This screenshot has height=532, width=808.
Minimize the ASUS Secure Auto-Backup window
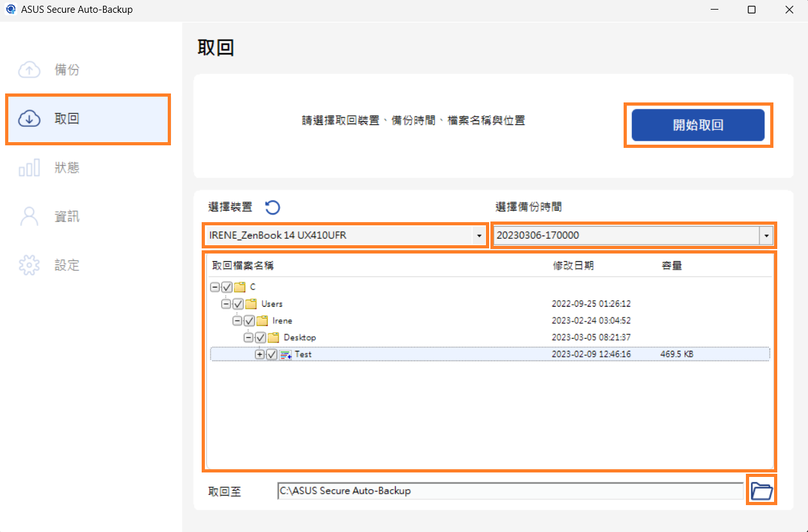coord(715,10)
